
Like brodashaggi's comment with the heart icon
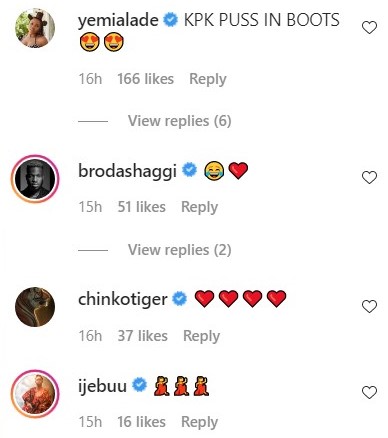(369, 177)
